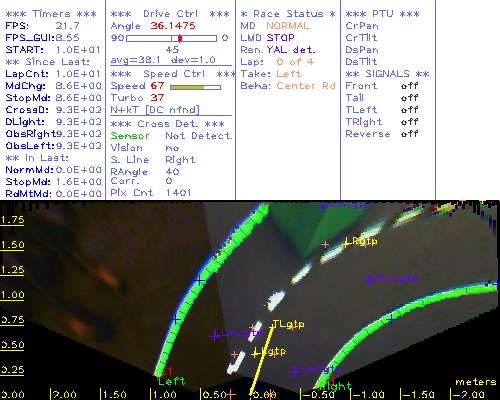
Task: Toggle the Front signal off indicator
Action: pos(410,86)
